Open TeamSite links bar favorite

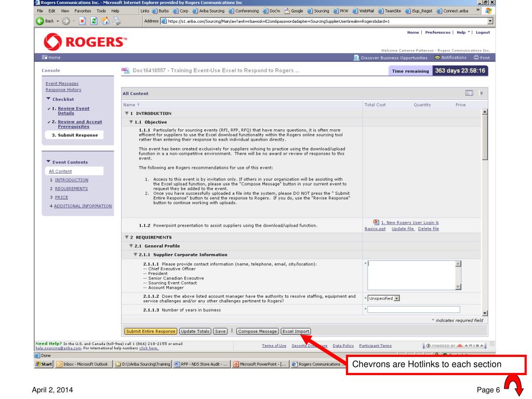pos(390,11)
